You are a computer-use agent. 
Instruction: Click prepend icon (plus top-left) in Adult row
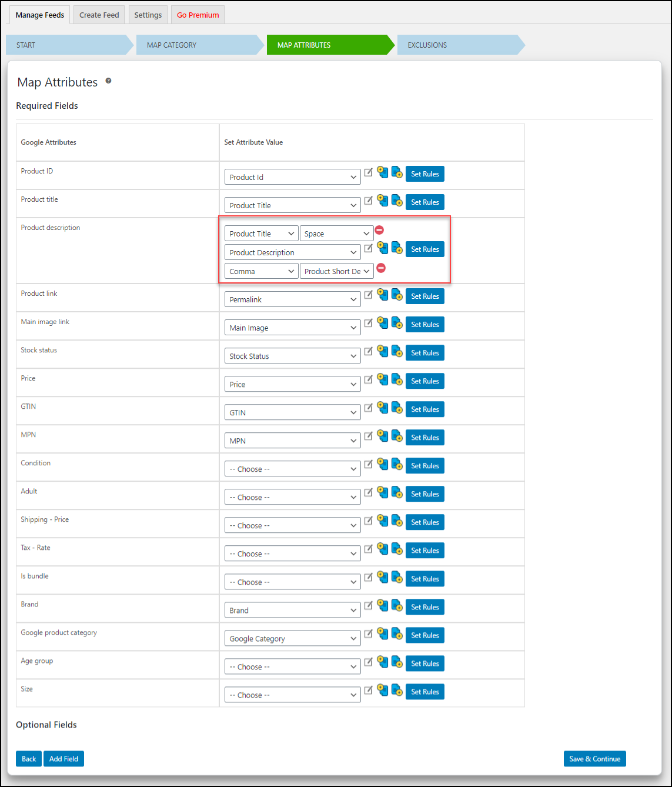tap(383, 492)
